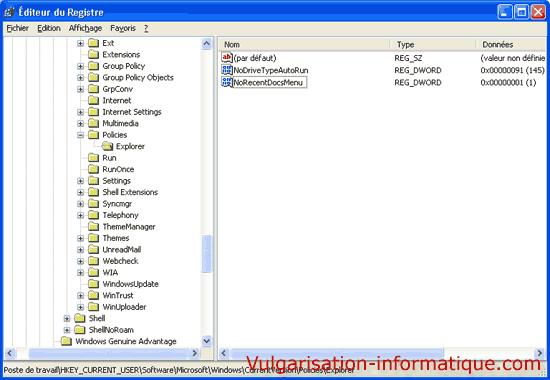Screen dimensions: 550x380
Task: Collapse the Policies key
Action: (81, 135)
